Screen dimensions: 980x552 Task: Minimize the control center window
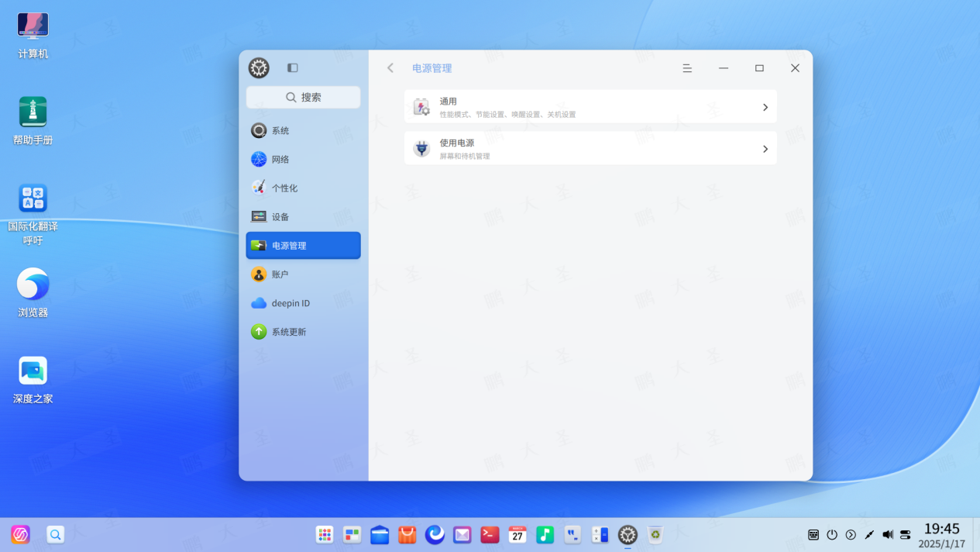point(724,68)
